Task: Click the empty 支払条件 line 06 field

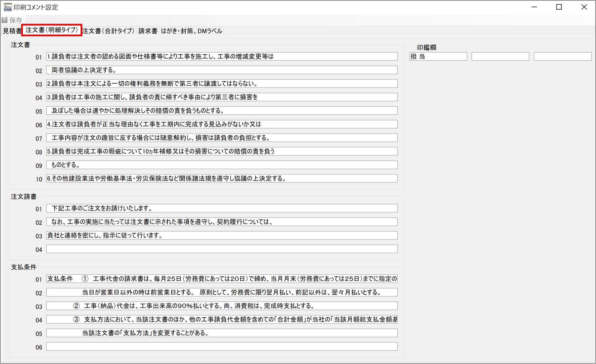Action: (222, 347)
